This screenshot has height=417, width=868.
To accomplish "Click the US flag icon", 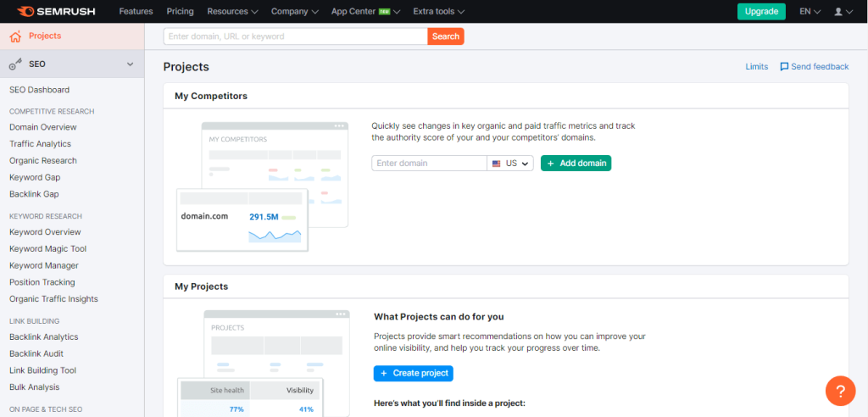I will click(497, 164).
